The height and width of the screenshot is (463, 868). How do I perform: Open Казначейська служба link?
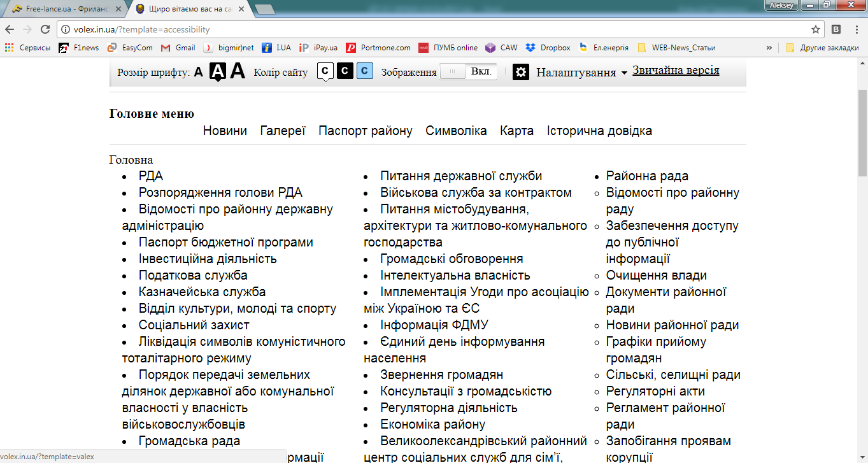(x=203, y=292)
